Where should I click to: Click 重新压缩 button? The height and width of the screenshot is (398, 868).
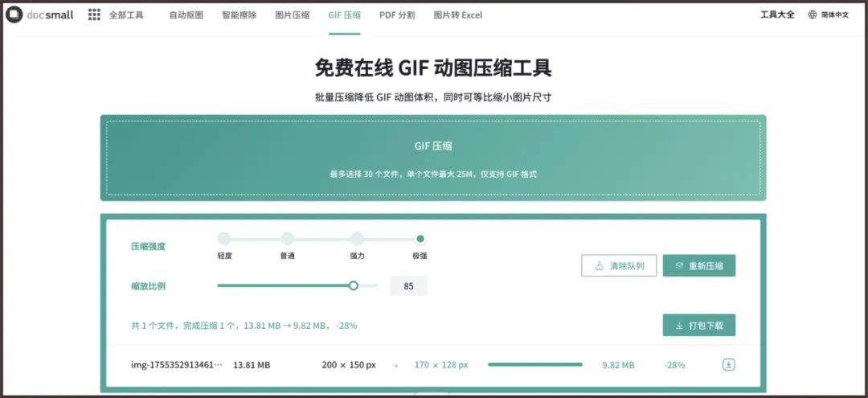[x=699, y=265]
